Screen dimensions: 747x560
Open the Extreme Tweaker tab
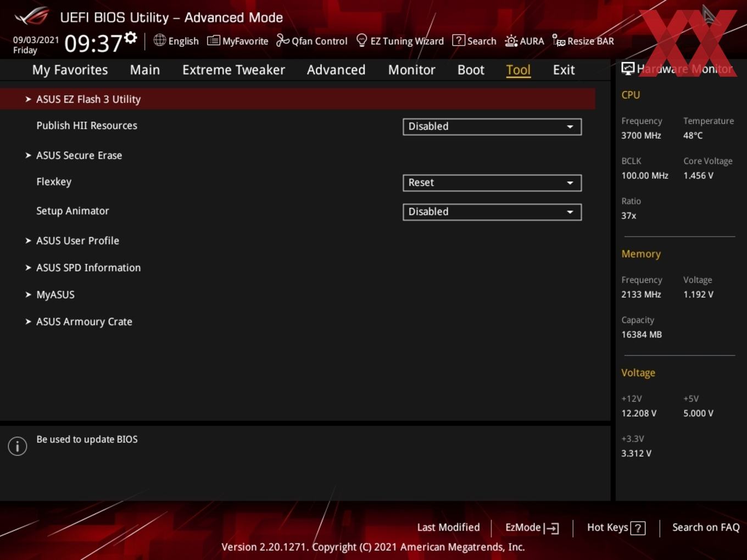click(x=233, y=70)
